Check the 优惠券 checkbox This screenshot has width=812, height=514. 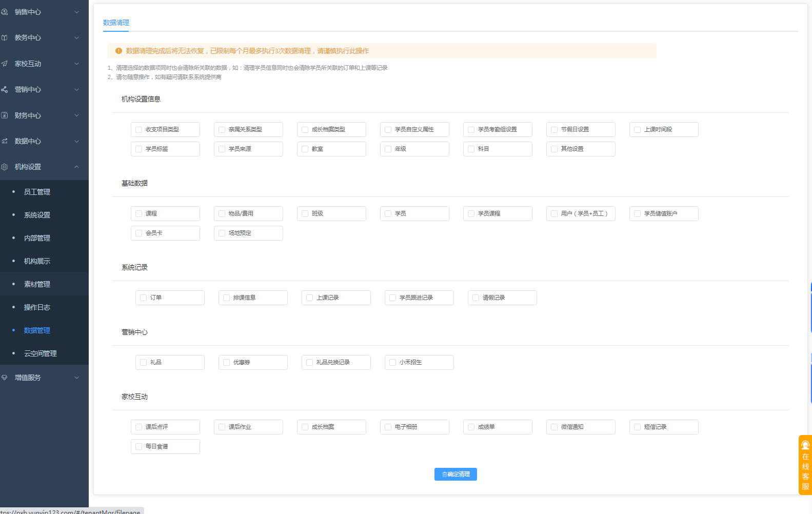(x=226, y=363)
